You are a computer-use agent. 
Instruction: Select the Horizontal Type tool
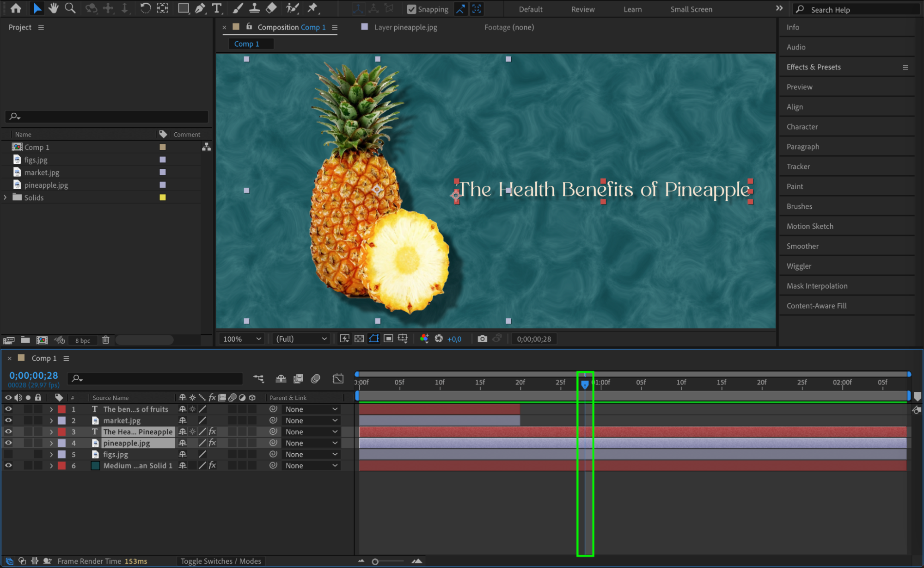(216, 8)
